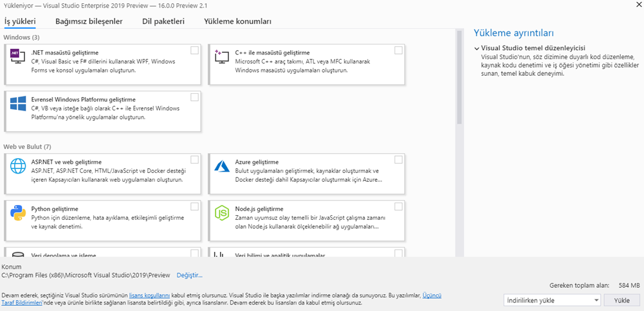Click the Python geliştirme logo icon
The height and width of the screenshot is (311, 644).
click(x=17, y=213)
